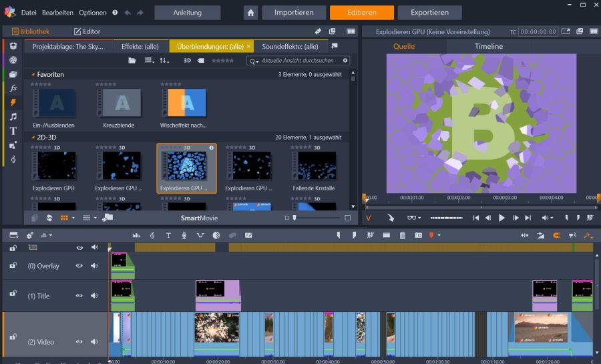This screenshot has height=364, width=601.
Task: Toggle the lock on Title track
Action: click(x=13, y=295)
